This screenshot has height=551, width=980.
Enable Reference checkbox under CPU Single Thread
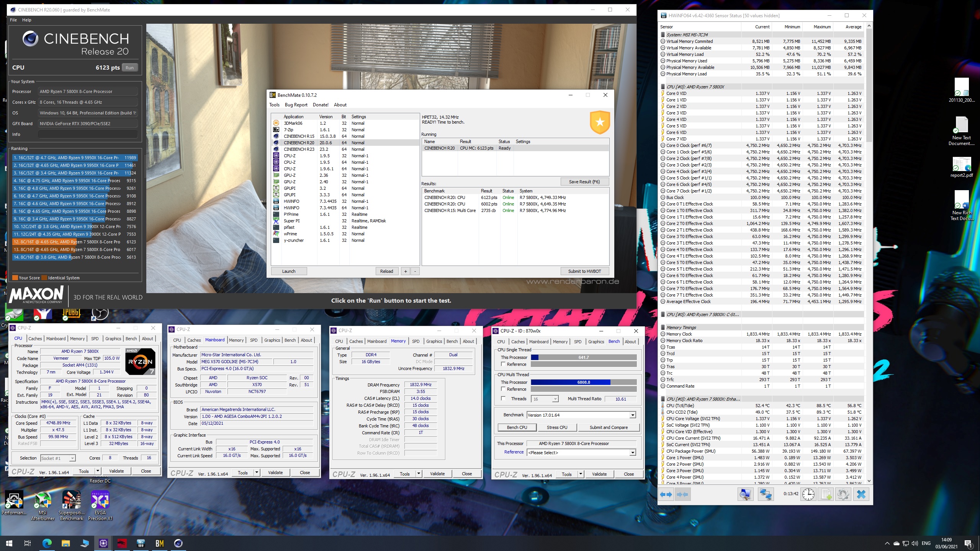[x=503, y=364]
